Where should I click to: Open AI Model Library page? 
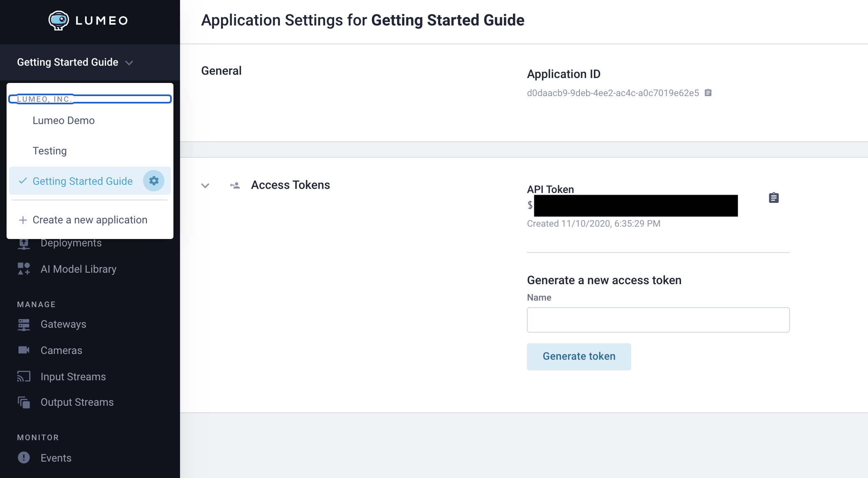coord(78,269)
